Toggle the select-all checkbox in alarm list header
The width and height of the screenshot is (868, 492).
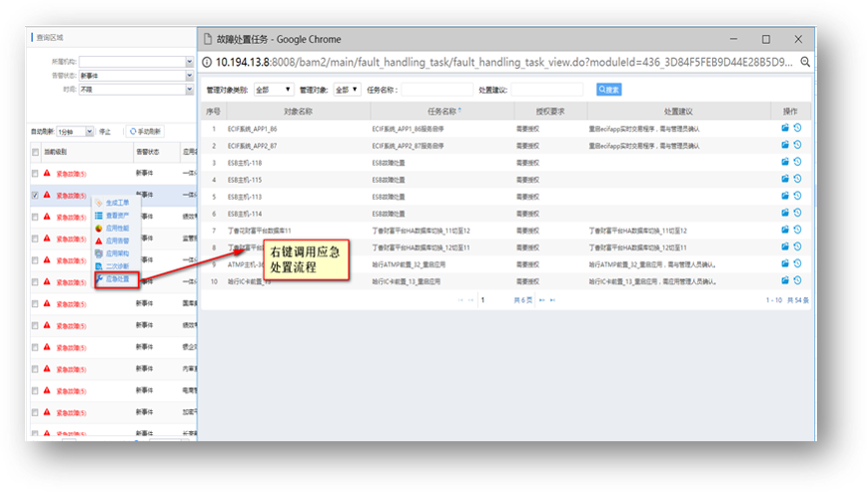(x=35, y=152)
